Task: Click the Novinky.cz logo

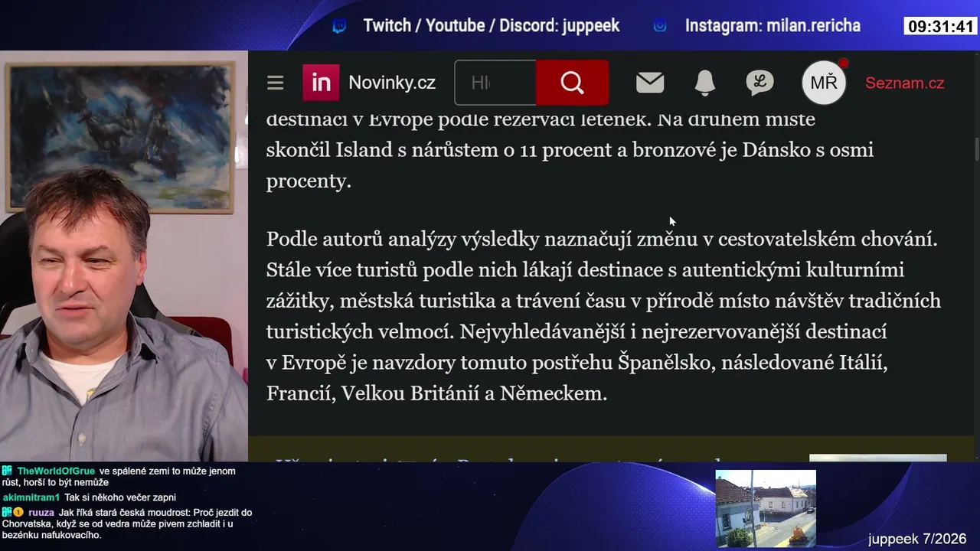Action: (369, 83)
